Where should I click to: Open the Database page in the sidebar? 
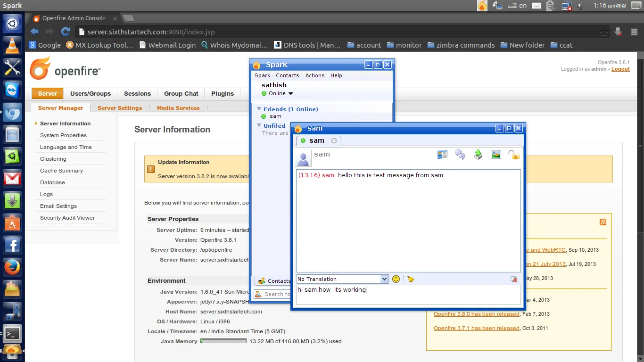(x=52, y=182)
